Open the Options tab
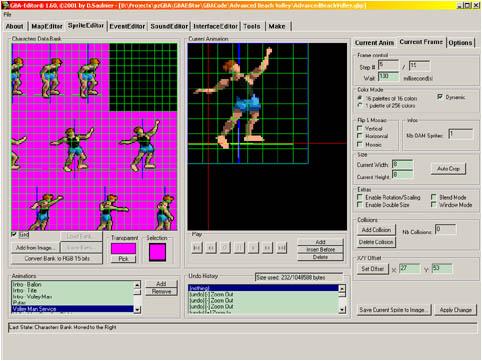Image resolution: width=482 pixels, height=361 pixels. pyautogui.click(x=460, y=43)
